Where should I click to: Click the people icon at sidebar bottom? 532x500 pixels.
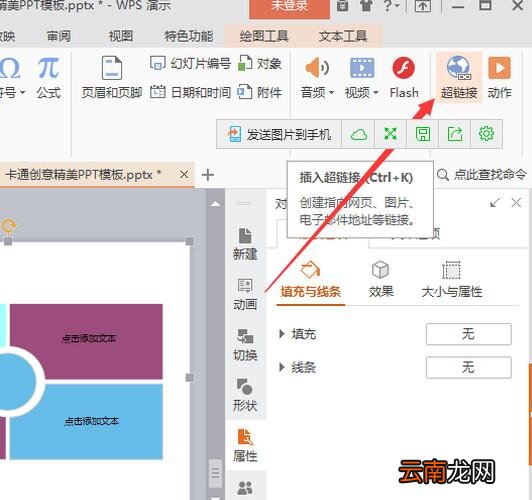[x=245, y=488]
